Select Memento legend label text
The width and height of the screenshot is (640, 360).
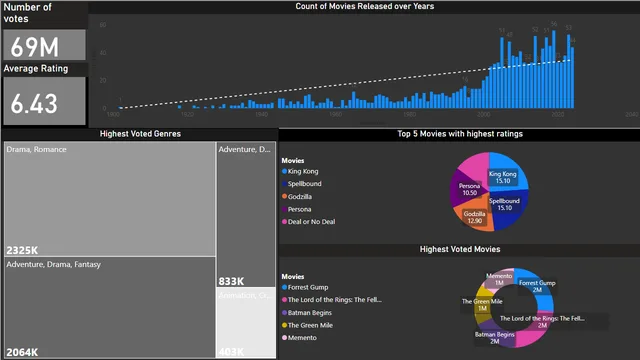click(x=302, y=338)
